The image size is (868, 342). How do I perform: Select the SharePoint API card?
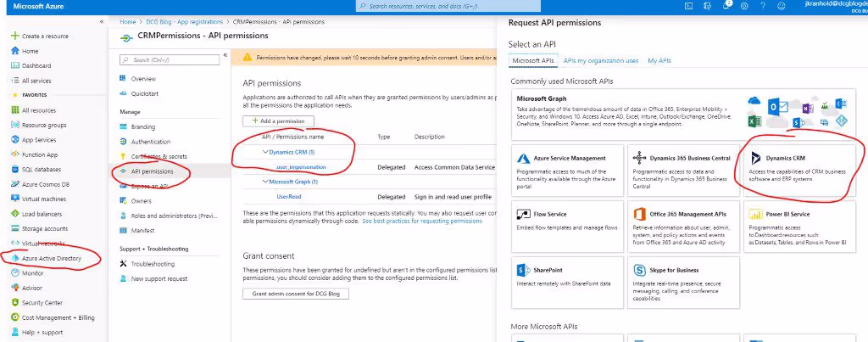pyautogui.click(x=567, y=283)
